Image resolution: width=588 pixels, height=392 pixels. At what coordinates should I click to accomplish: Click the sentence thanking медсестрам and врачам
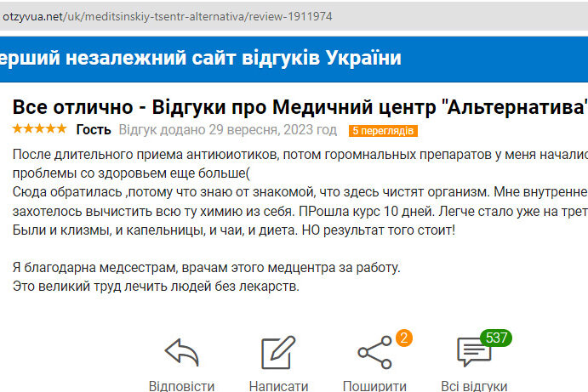tap(206, 268)
